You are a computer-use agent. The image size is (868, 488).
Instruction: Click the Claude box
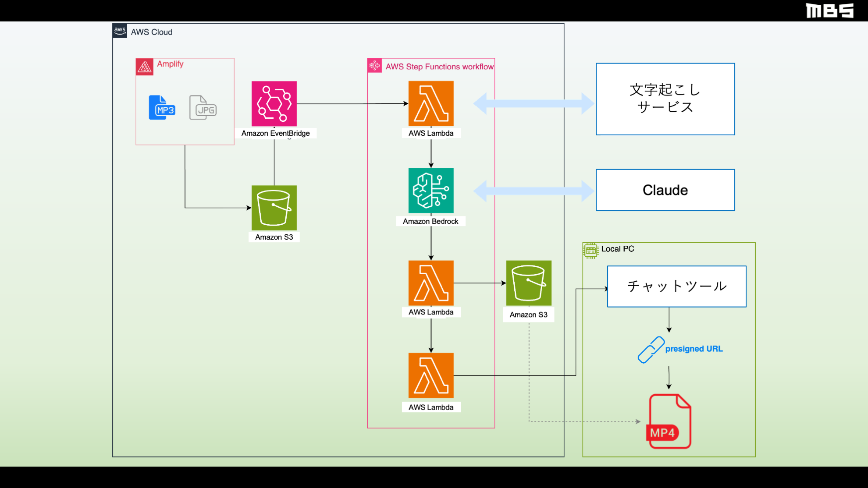(665, 190)
